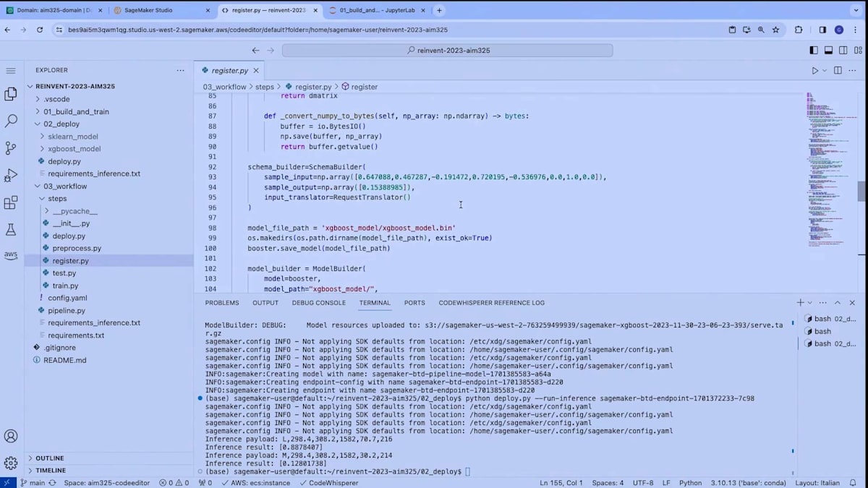Open the Source Control view

[x=11, y=148]
